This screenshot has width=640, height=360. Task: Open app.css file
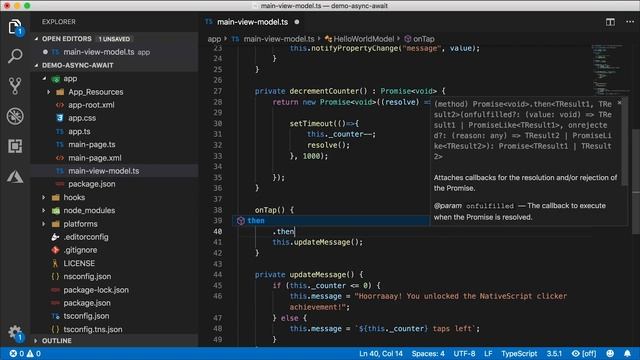tap(114, 118)
